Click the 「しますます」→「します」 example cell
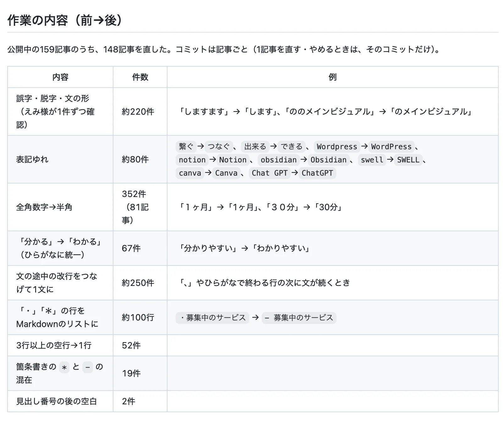 (333, 112)
